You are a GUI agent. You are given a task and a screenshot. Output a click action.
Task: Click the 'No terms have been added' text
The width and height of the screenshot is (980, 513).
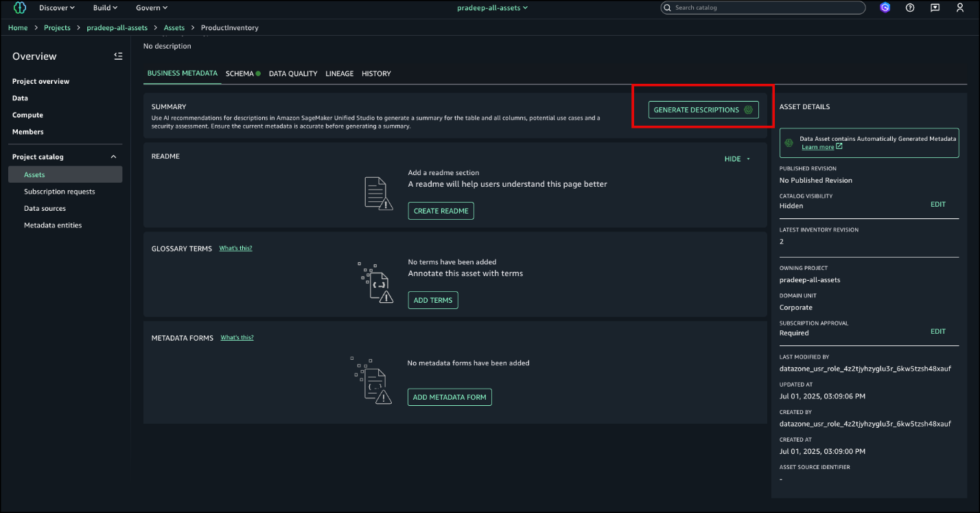452,262
